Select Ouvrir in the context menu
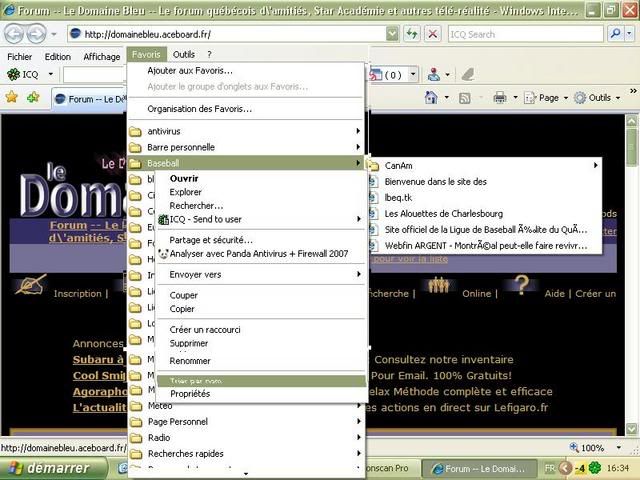This screenshot has width=640, height=480. point(261,178)
